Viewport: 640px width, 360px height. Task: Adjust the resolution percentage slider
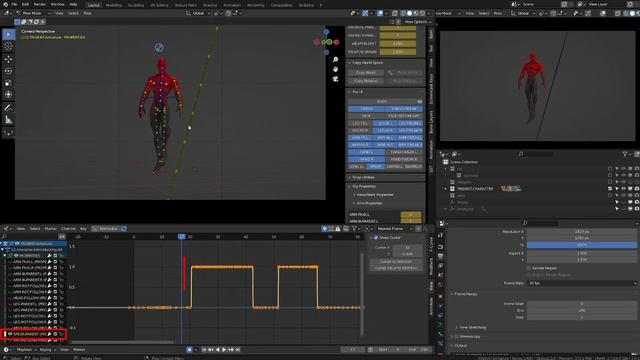click(582, 245)
